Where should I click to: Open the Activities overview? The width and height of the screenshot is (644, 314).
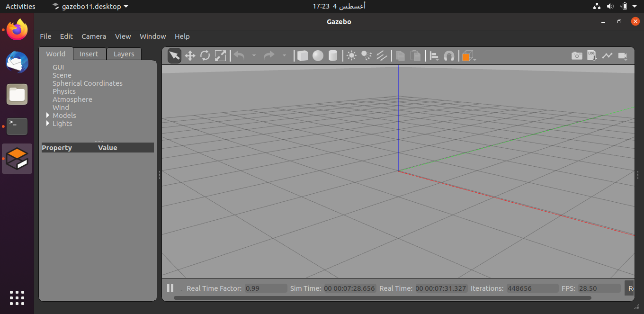click(20, 6)
